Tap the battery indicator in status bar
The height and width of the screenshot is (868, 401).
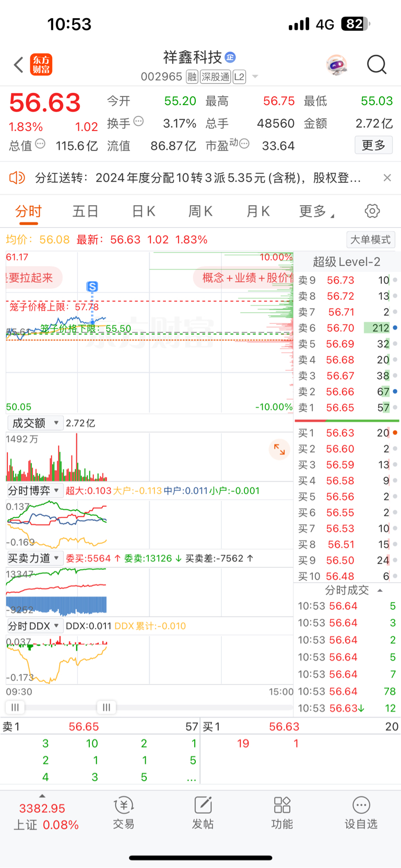click(356, 24)
